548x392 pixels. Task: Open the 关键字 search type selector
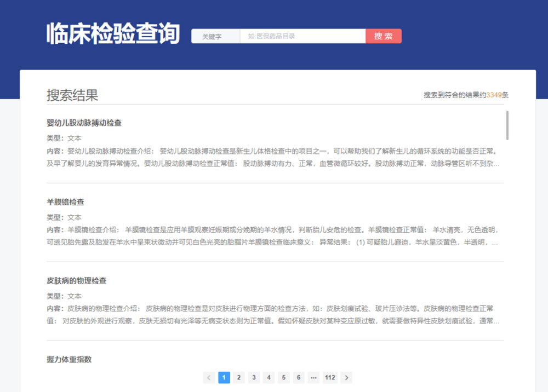click(215, 36)
